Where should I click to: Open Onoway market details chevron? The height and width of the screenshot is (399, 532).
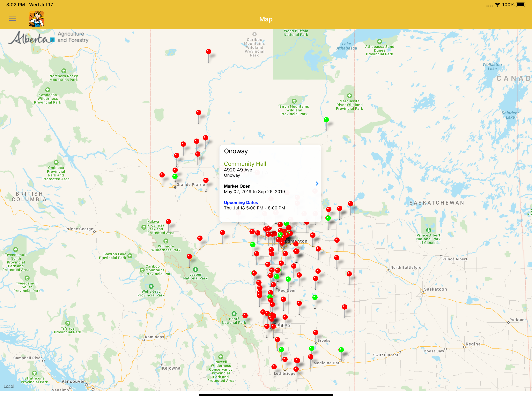[x=317, y=184]
